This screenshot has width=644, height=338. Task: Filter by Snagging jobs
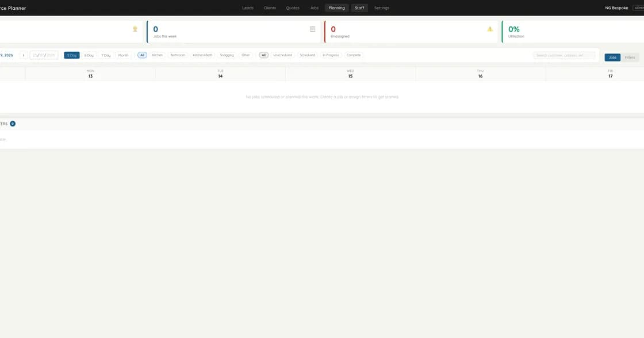pyautogui.click(x=227, y=55)
